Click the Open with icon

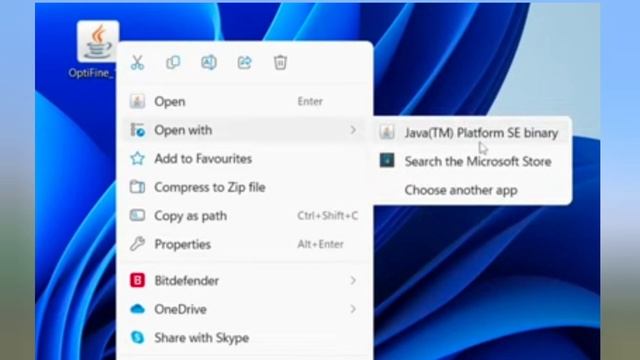click(x=137, y=130)
